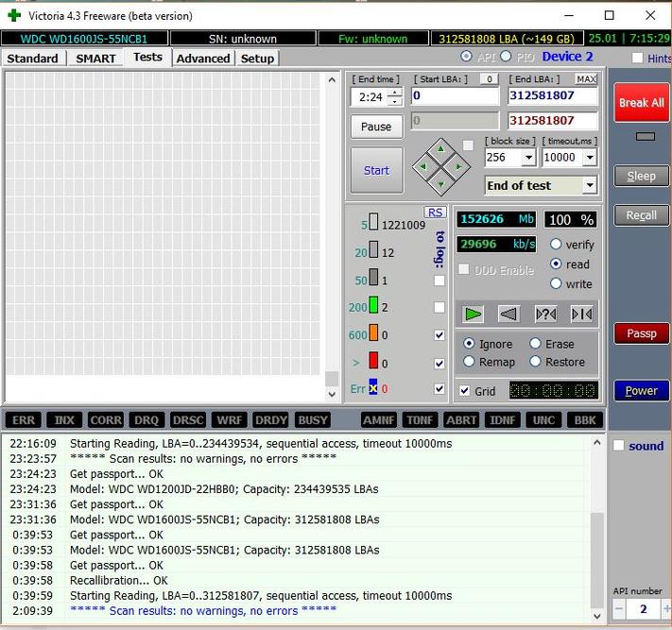
Task: Enable the sound checkbox
Action: [x=618, y=446]
